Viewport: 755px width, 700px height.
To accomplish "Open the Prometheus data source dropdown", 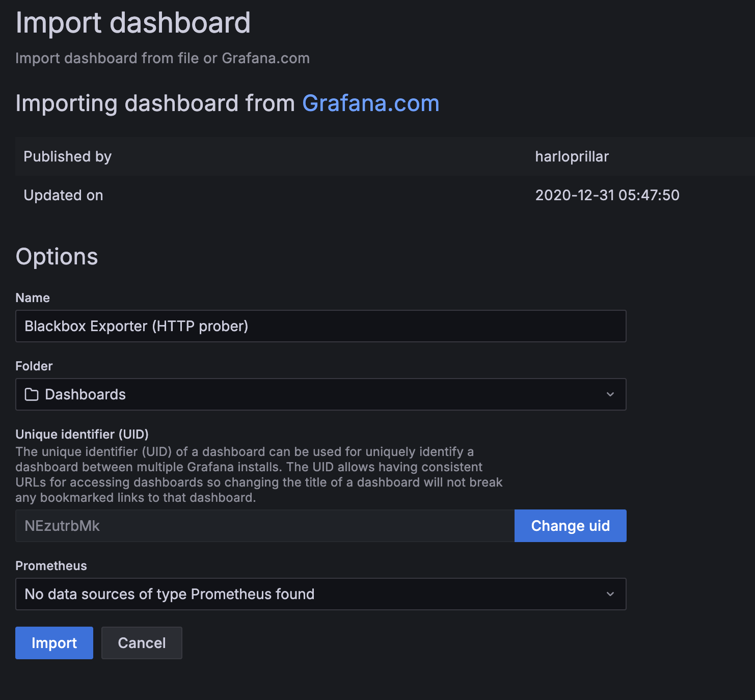I will 321,594.
